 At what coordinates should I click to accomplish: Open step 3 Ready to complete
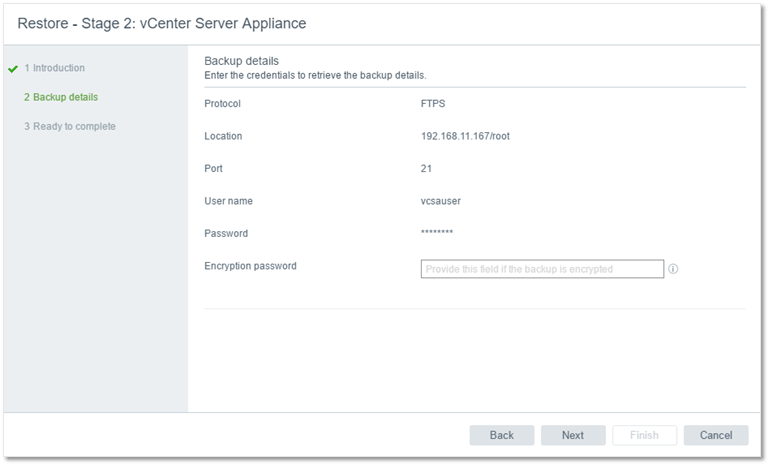click(x=70, y=126)
